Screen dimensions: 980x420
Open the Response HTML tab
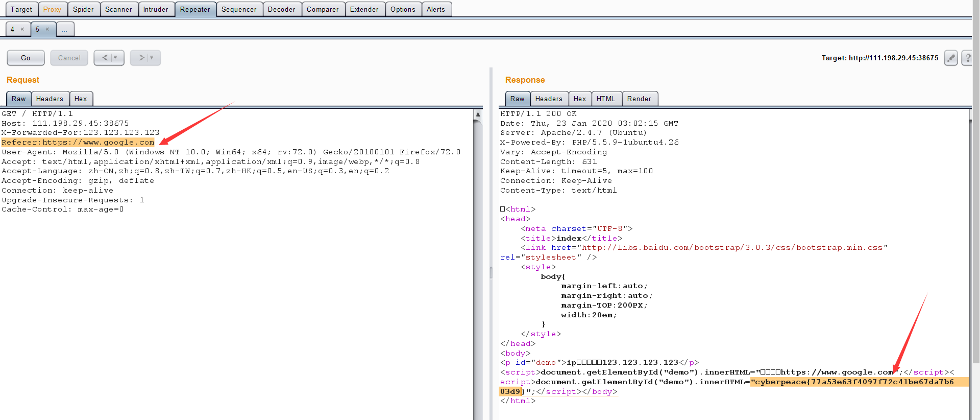[x=606, y=99]
